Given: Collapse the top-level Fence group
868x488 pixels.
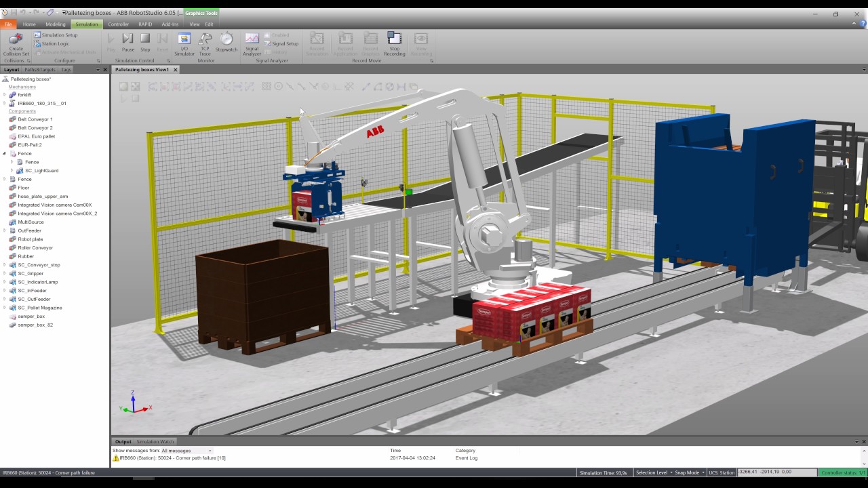Looking at the screenshot, I should 5,153.
